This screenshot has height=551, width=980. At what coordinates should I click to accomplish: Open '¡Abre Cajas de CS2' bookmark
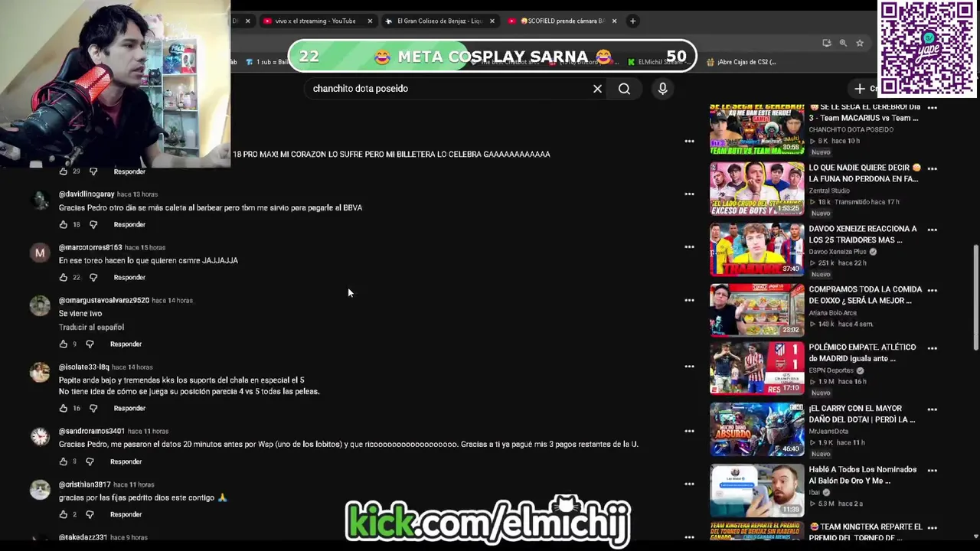(x=741, y=62)
